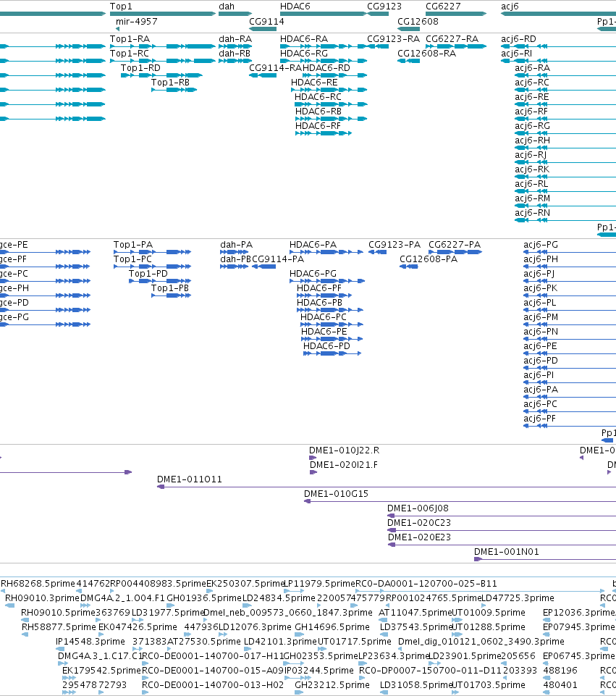Image resolution: width=616 pixels, height=696 pixels.
Task: Click the acj6 gene label
Action: coord(510,7)
